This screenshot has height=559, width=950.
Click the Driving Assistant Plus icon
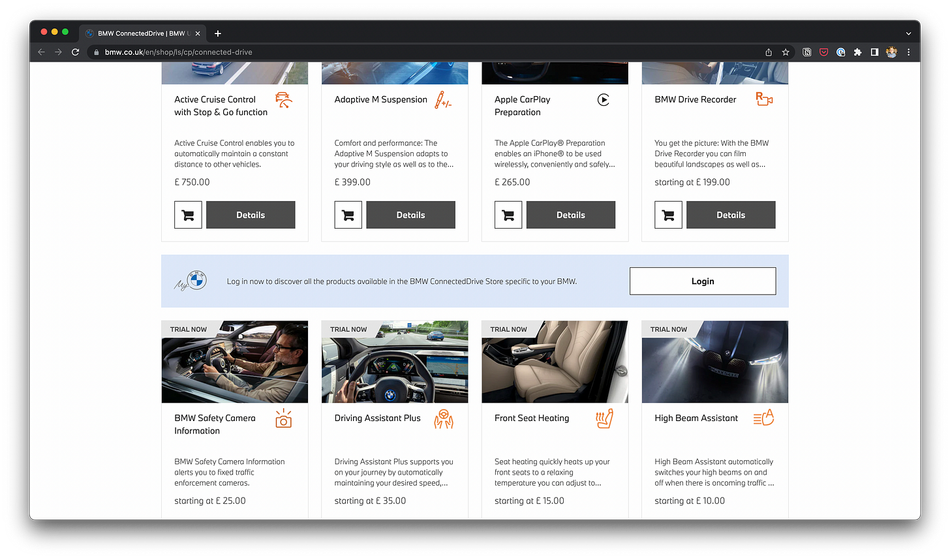pyautogui.click(x=443, y=419)
